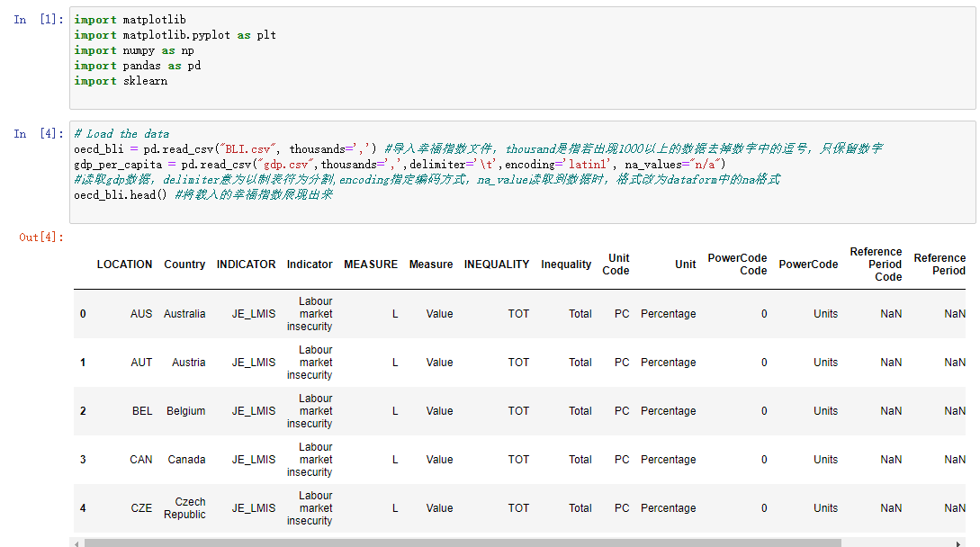Image resolution: width=980 pixels, height=547 pixels.
Task: Click the PowerCode Code column header
Action: pos(738,265)
